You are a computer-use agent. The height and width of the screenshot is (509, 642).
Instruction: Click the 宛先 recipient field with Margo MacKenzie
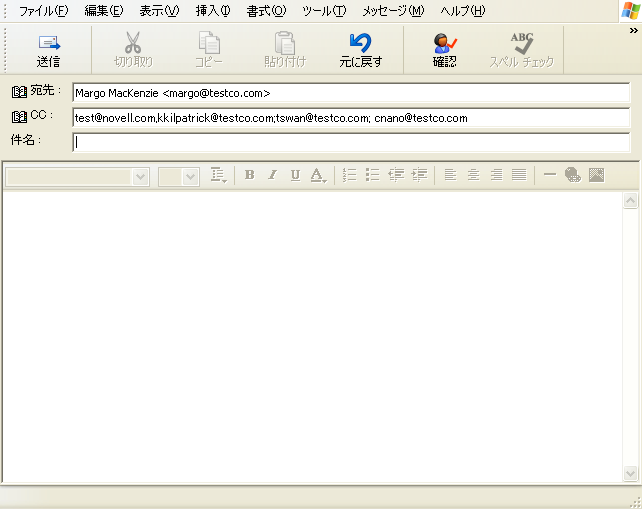[351, 93]
